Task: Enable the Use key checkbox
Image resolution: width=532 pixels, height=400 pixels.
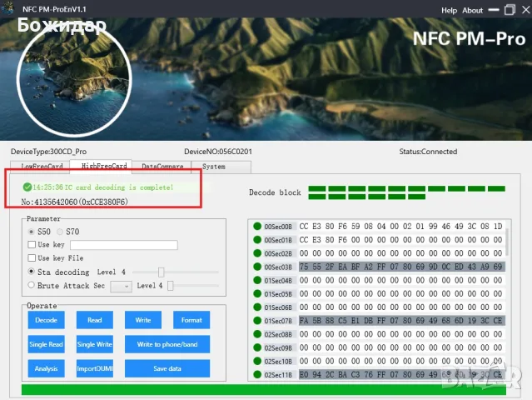Action: click(x=32, y=244)
